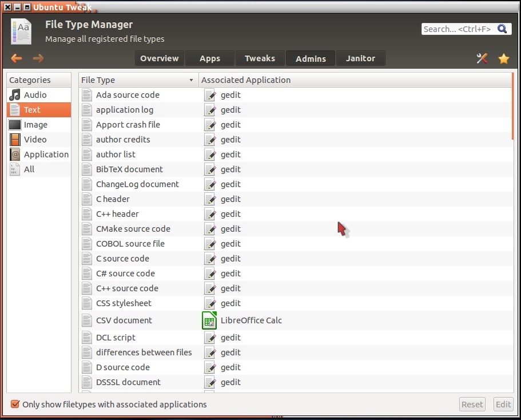The image size is (521, 420).
Task: Click gedit icon in CSS stylesheet row
Action: click(210, 303)
